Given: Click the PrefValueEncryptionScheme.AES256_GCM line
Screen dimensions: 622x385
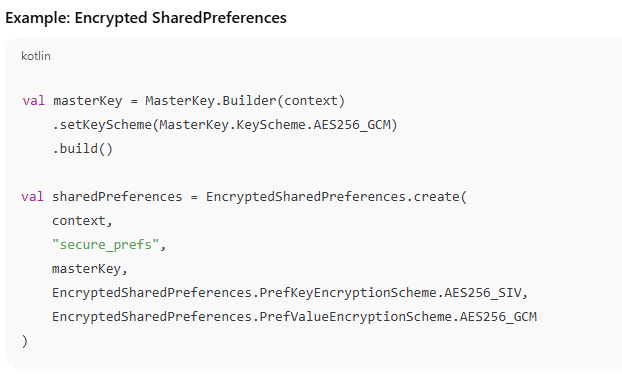Looking at the screenshot, I should click(294, 317).
